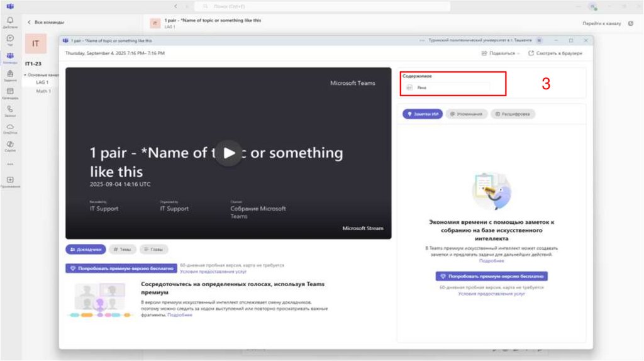The height and width of the screenshot is (361, 644).
Task: Open OneDrive from the left sidebar
Action: point(10,126)
